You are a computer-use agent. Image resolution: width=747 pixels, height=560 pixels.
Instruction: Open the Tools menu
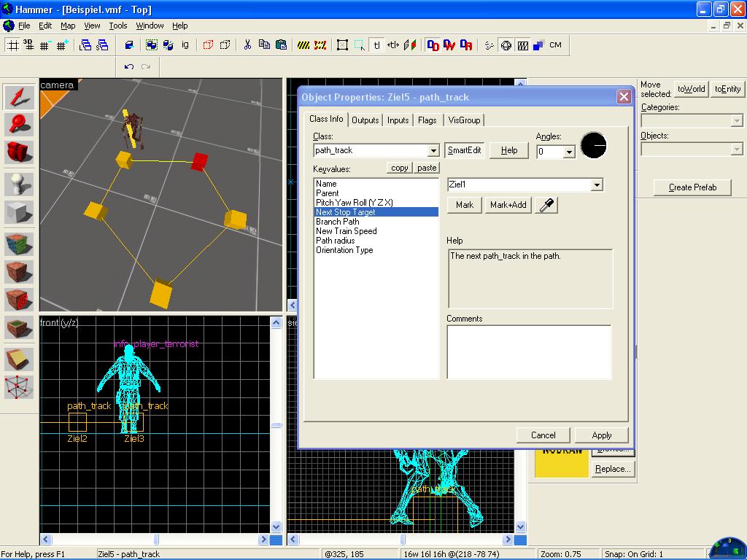point(117,26)
